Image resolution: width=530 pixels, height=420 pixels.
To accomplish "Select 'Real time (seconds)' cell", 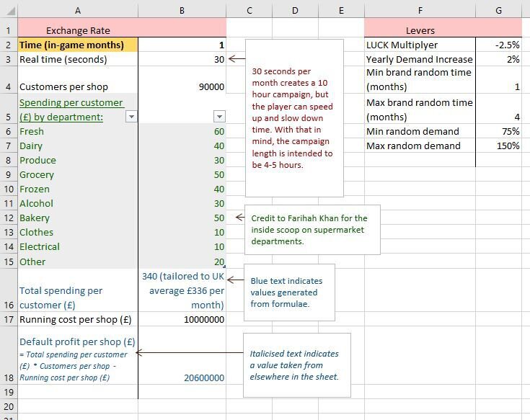I will pos(78,59).
